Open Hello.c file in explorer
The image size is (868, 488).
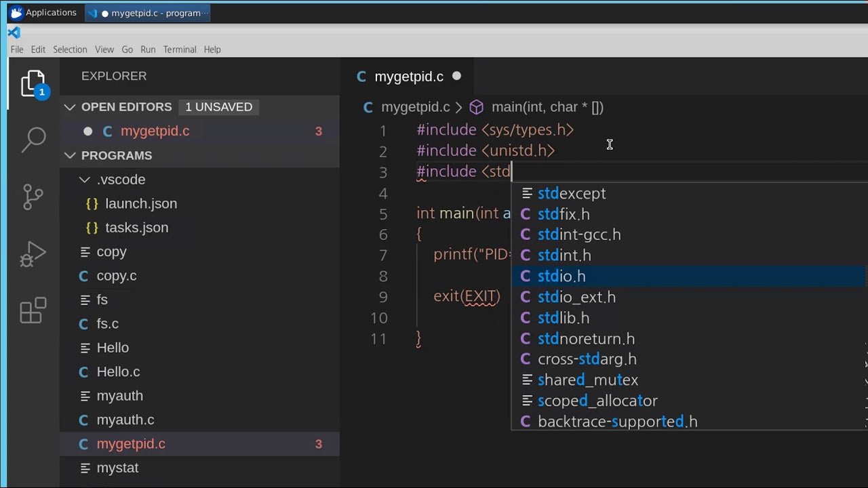click(x=118, y=371)
